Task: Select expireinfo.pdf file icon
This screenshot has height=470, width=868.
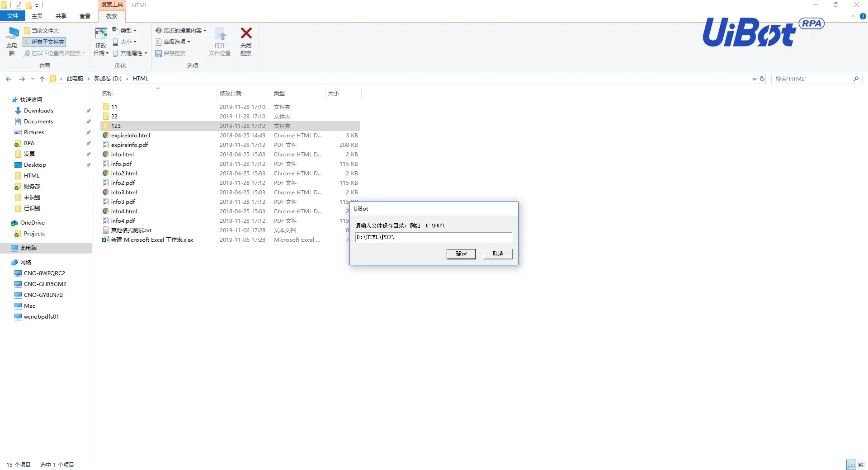Action: click(x=106, y=145)
